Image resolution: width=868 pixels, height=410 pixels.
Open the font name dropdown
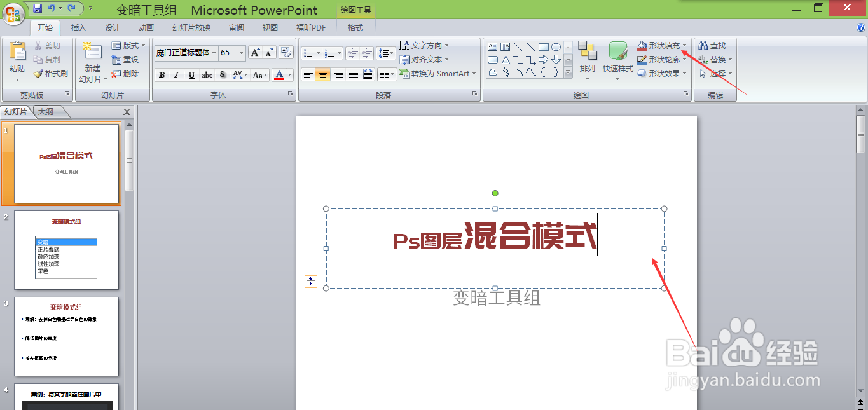214,53
